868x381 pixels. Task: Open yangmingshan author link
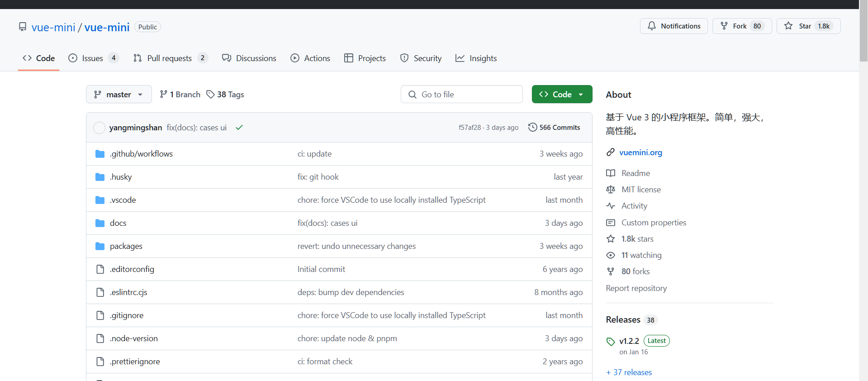point(136,128)
